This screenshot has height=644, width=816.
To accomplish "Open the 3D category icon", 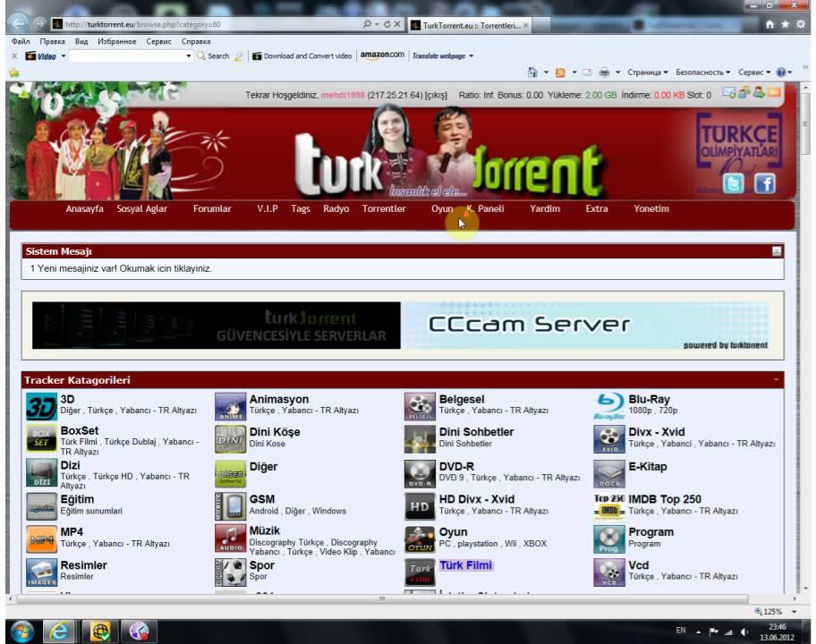I will click(42, 406).
